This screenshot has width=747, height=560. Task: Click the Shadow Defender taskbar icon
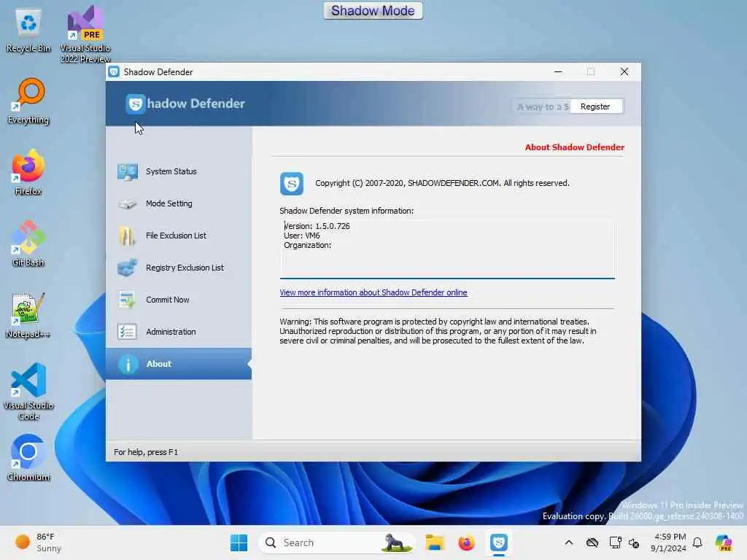coord(499,542)
